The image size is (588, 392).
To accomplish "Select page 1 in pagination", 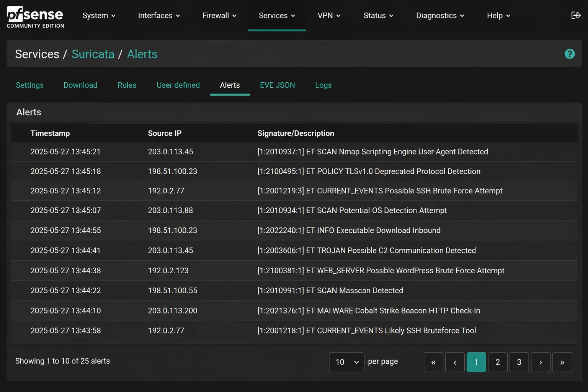I will tap(476, 362).
